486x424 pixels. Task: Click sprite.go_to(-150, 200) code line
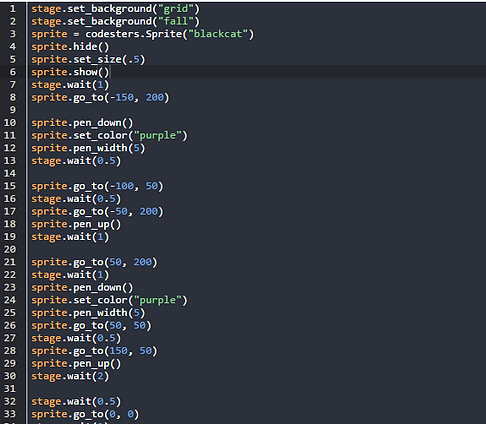100,98
